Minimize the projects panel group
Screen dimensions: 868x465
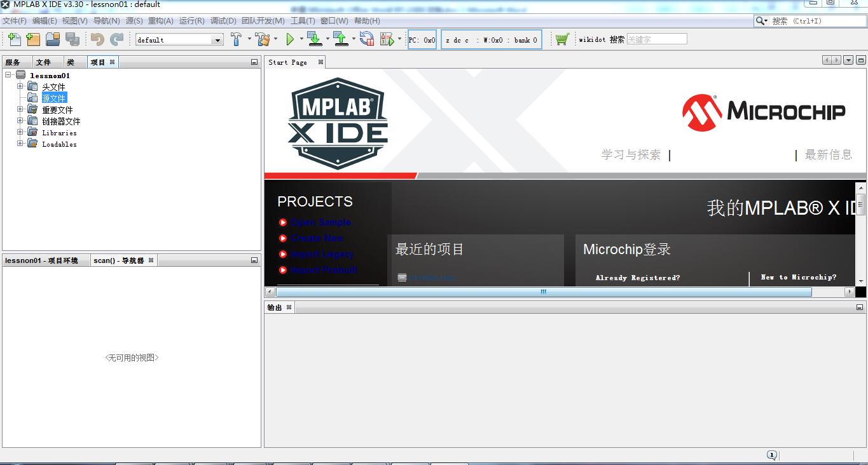point(254,62)
